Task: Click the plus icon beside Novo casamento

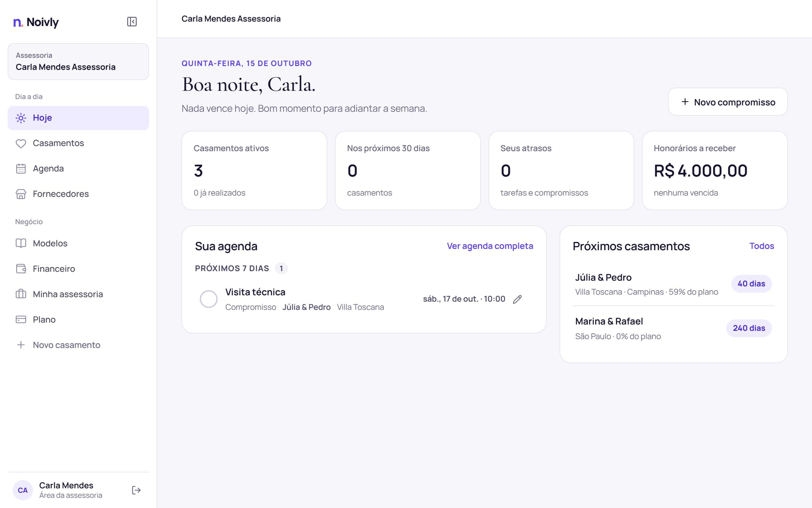Action: (21, 345)
